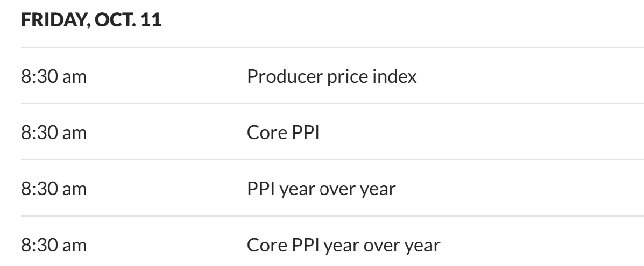Viewport: 644px width, 266px height.
Task: Select the Producer price index entry
Action: click(331, 76)
